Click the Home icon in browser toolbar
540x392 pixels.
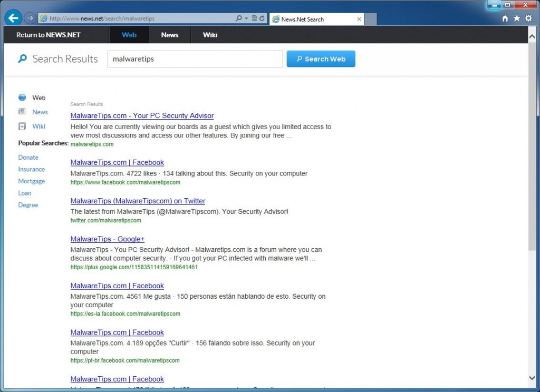tap(505, 18)
